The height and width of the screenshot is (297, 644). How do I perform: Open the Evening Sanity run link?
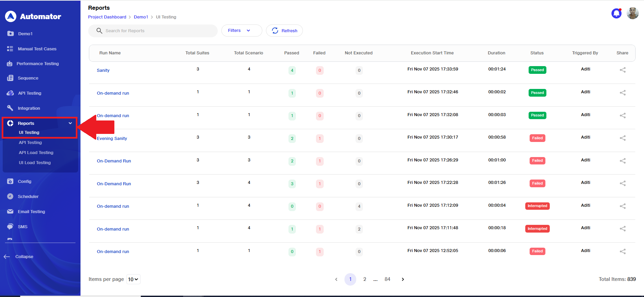tap(112, 139)
